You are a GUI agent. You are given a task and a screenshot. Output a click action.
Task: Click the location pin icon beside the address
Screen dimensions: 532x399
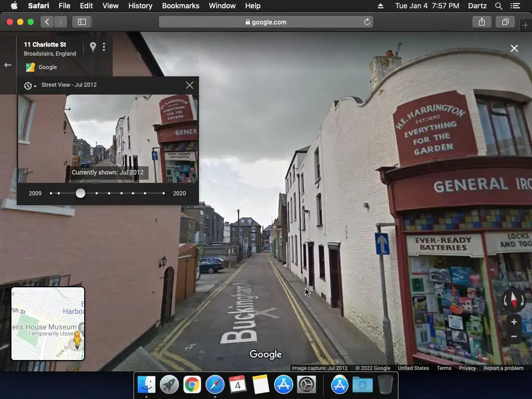click(92, 47)
